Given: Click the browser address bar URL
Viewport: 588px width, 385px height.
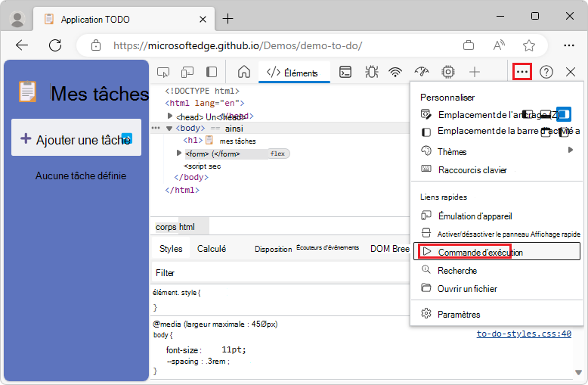Looking at the screenshot, I should 237,46.
